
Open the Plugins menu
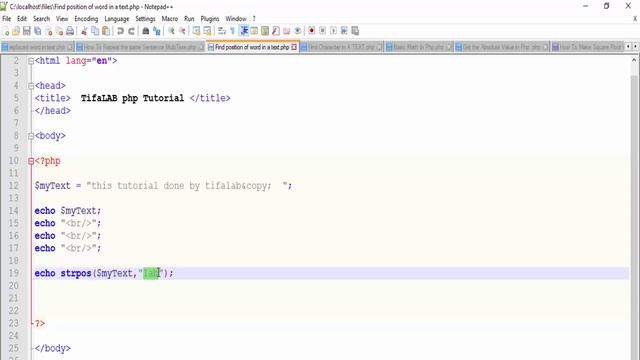[x=210, y=19]
